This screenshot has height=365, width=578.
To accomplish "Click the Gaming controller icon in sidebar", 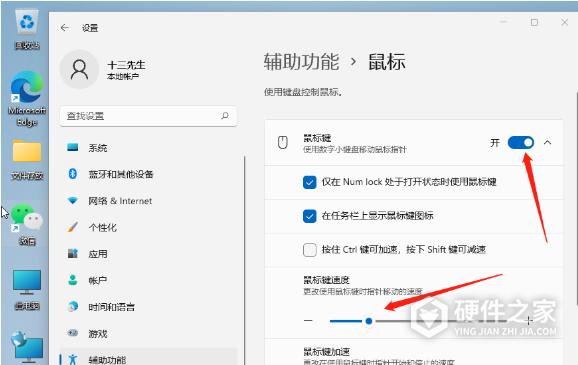I will [x=73, y=333].
